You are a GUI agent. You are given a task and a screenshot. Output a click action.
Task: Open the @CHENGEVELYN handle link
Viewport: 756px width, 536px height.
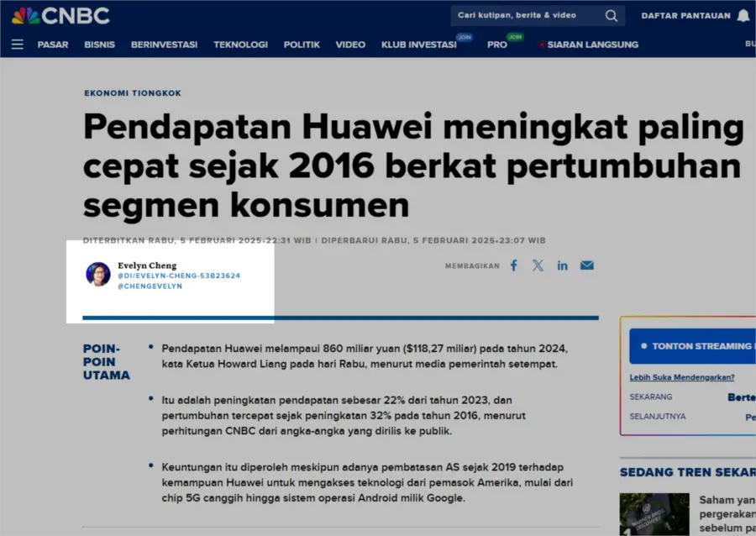click(150, 286)
